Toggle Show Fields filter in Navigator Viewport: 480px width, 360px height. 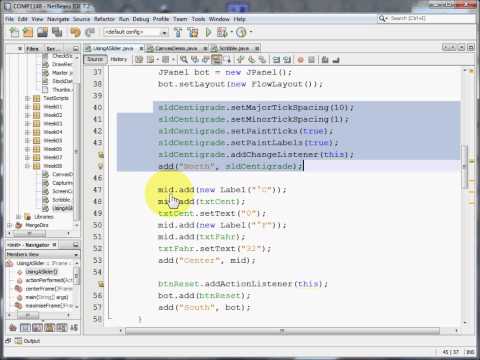(25, 328)
